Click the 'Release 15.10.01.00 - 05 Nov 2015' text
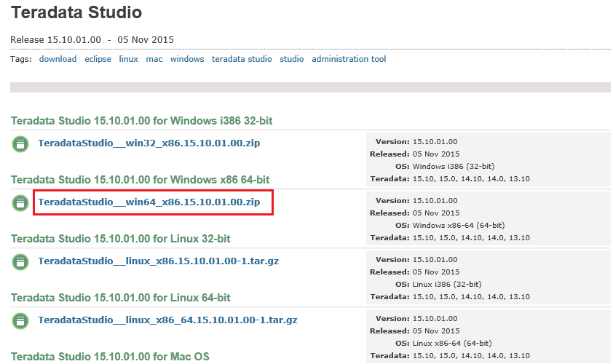Viewport: 613px width, 364px height. (x=92, y=40)
